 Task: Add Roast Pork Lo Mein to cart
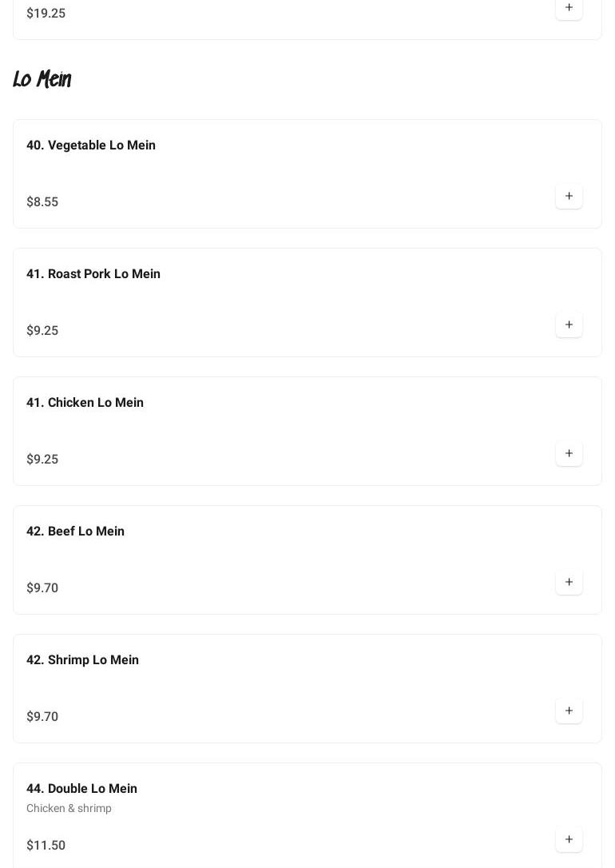tap(569, 325)
